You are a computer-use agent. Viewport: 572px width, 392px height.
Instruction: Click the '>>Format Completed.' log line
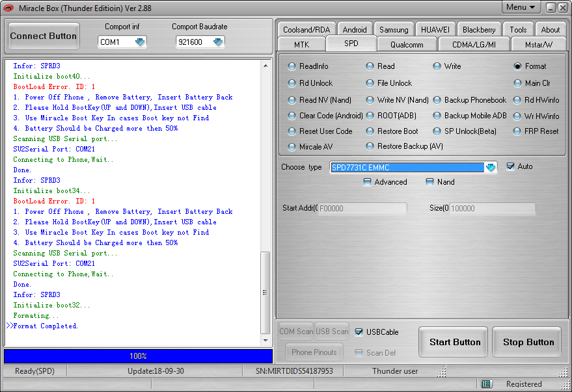(x=42, y=326)
